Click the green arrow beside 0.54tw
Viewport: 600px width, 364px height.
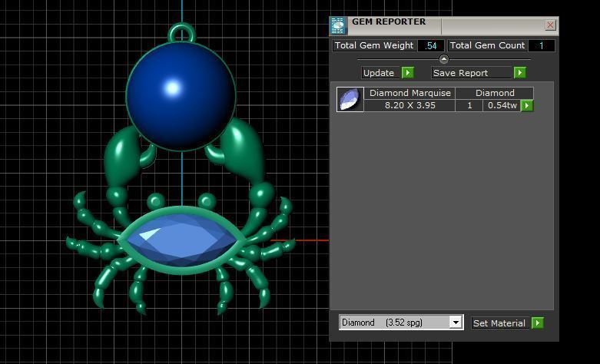click(527, 105)
